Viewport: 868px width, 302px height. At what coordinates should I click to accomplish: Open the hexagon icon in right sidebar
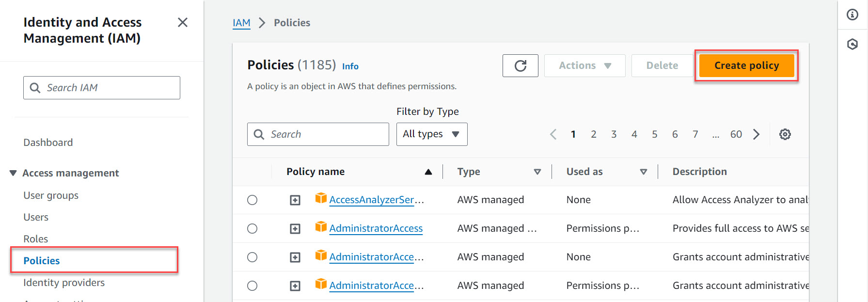coord(852,45)
